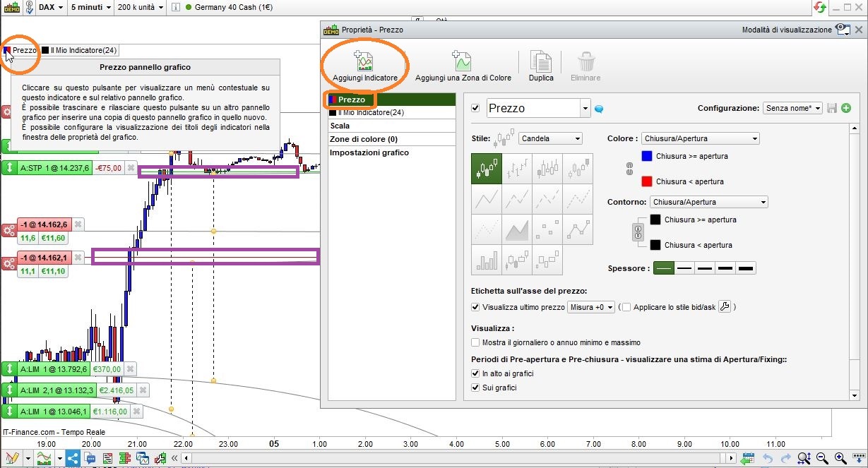868x468 pixels.
Task: Open the DAX instrument dropdown
Action: 51,8
